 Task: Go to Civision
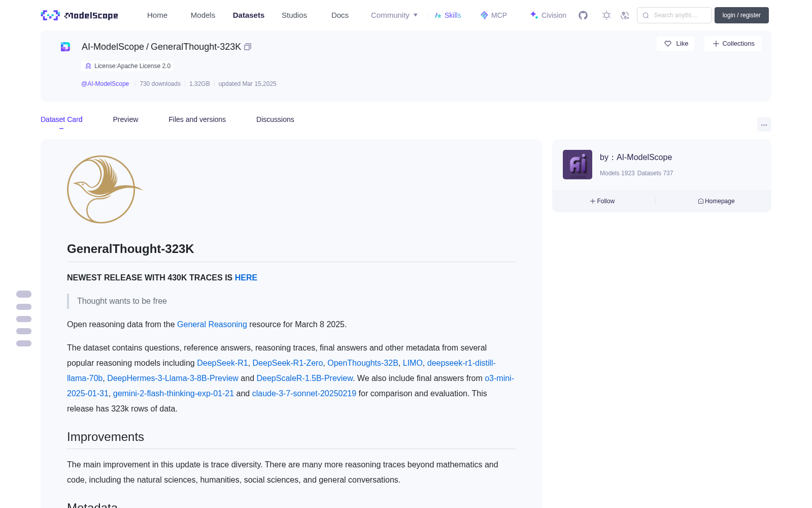click(x=548, y=15)
